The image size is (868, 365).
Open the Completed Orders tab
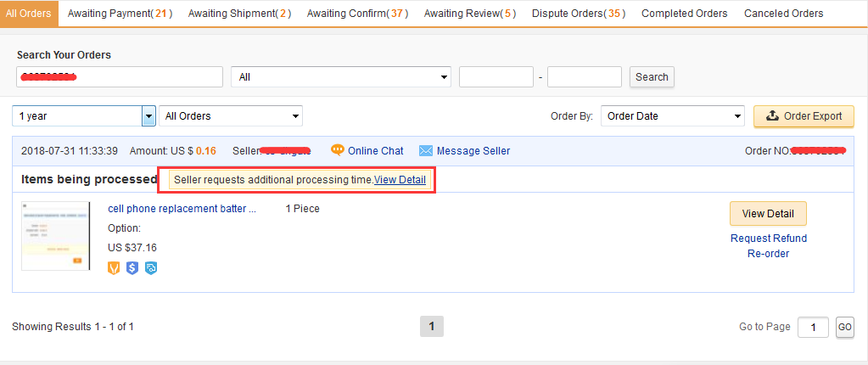click(x=684, y=14)
